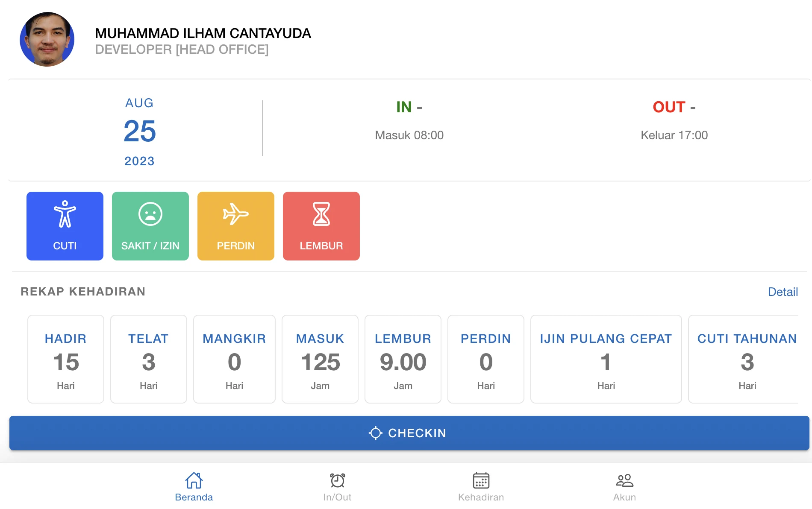Image resolution: width=812 pixels, height=509 pixels.
Task: Click the AUG month label
Action: coord(139,103)
